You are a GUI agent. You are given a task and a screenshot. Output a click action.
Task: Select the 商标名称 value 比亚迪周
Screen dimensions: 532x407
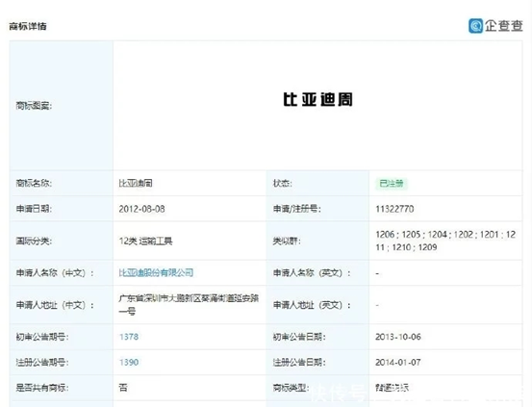[x=136, y=184]
